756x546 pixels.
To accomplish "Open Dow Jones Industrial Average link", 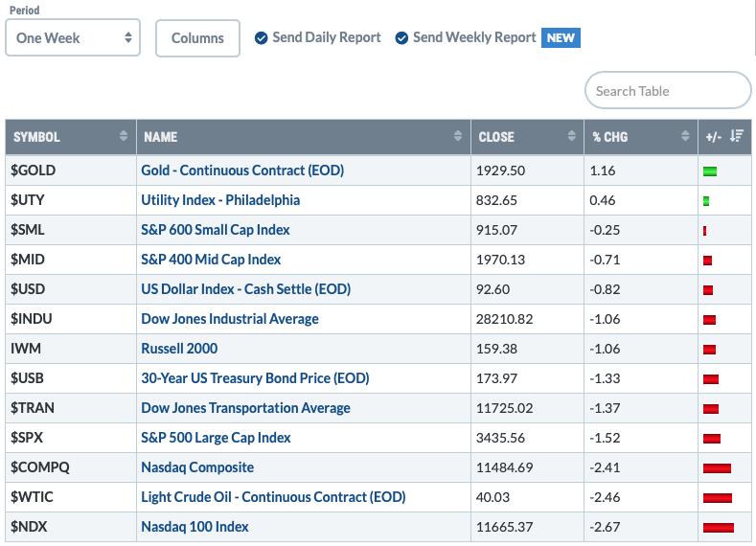I will point(230,319).
